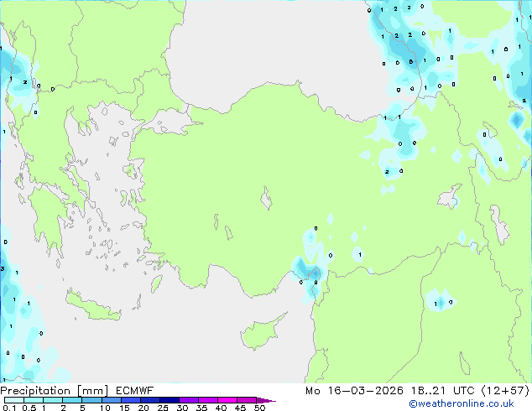Click the 2 mm legend scale label
This screenshot has height=411, width=532.
(63, 408)
